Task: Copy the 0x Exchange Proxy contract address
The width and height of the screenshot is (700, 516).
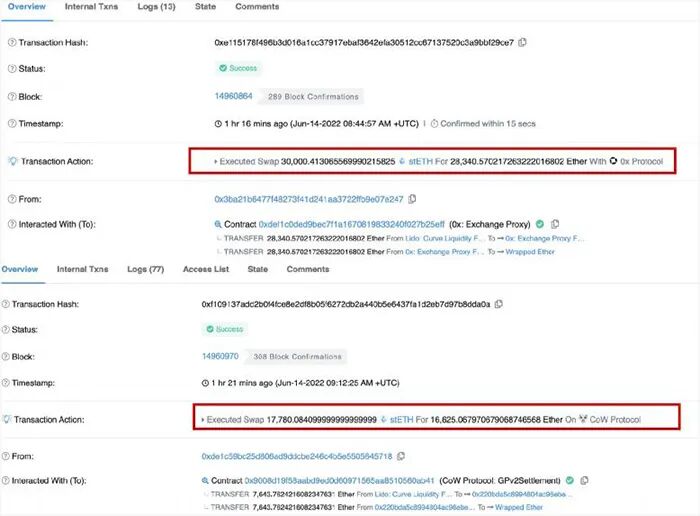Action: (555, 224)
